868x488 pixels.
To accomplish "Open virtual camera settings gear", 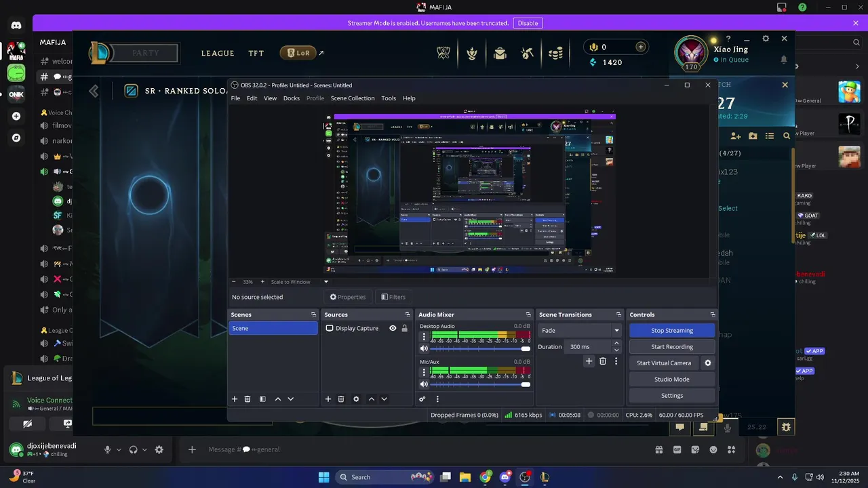I will tap(708, 363).
